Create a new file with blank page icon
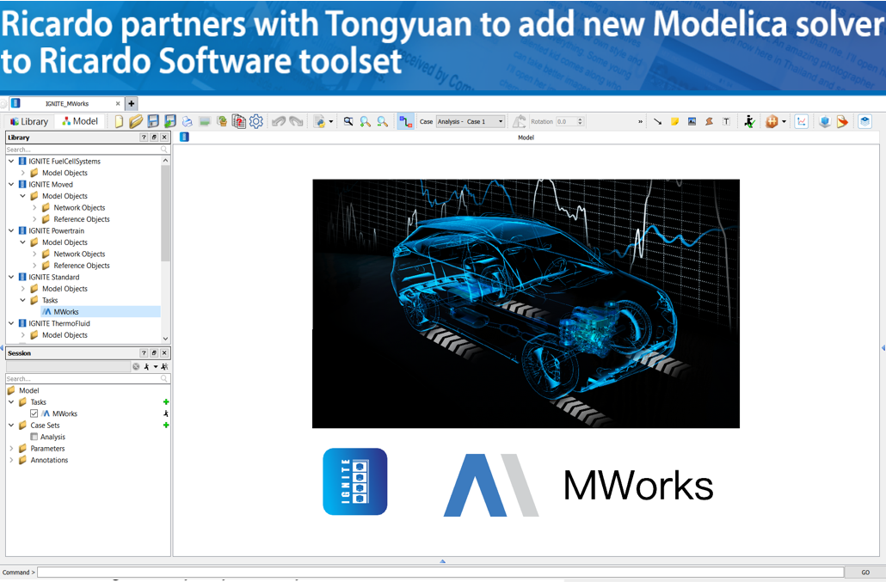 click(119, 121)
